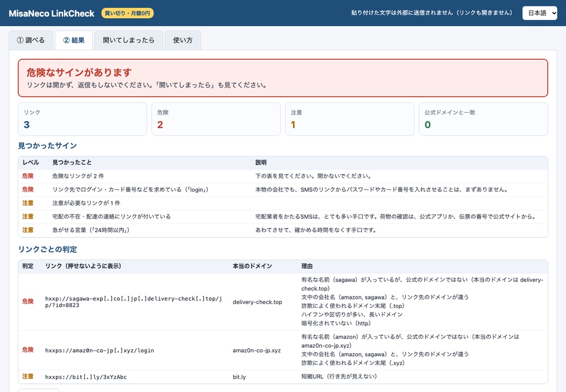Viewport: 566px width, 392px height.
Task: Click the レベル column header
Action: (31, 163)
